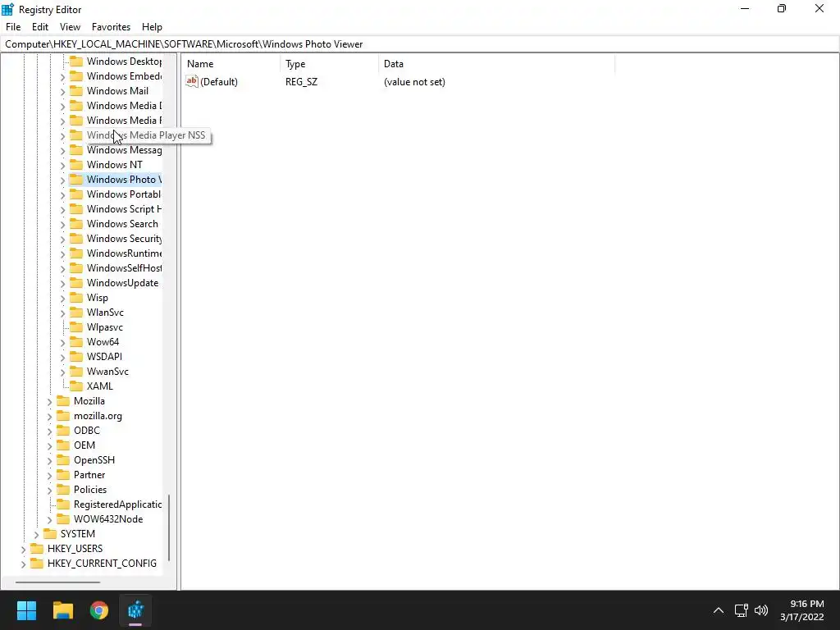Select the Windows Portable Devices key label

[124, 194]
